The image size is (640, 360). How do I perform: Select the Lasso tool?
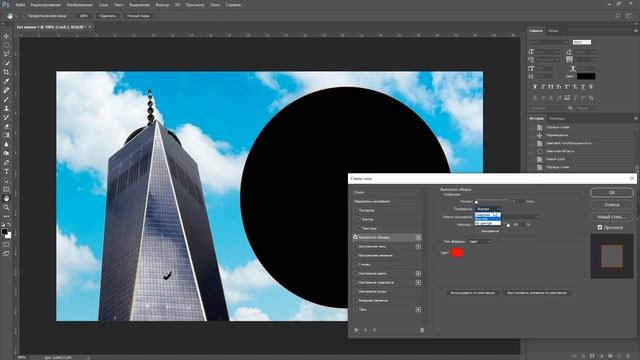(6, 54)
